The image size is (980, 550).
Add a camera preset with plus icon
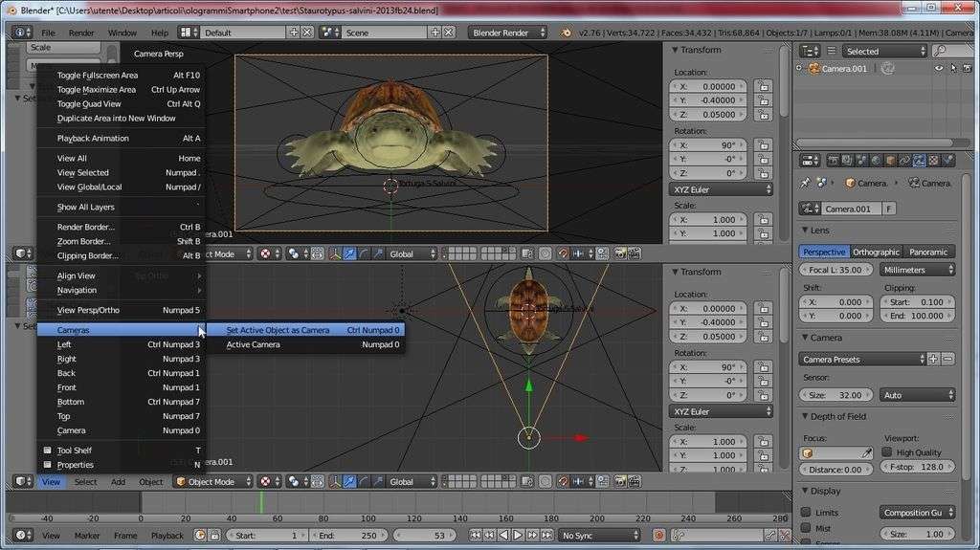pos(933,359)
